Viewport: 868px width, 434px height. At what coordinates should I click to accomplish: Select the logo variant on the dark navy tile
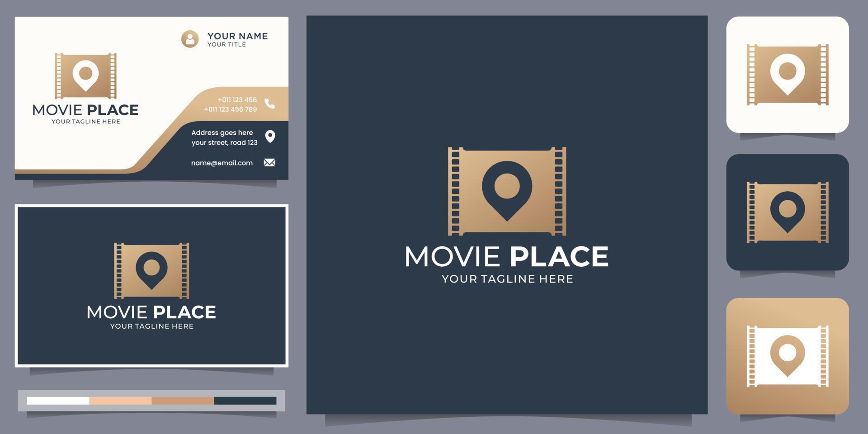(x=788, y=212)
